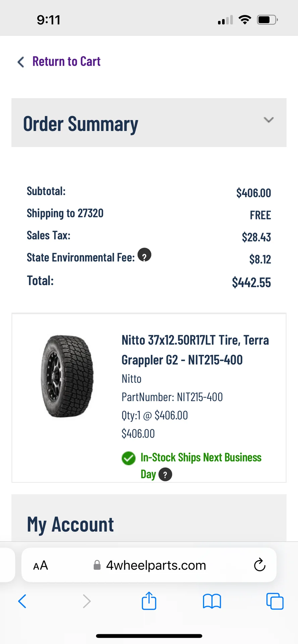
Task: Tap the In-Stock Ships Next Business Day text
Action: click(201, 466)
